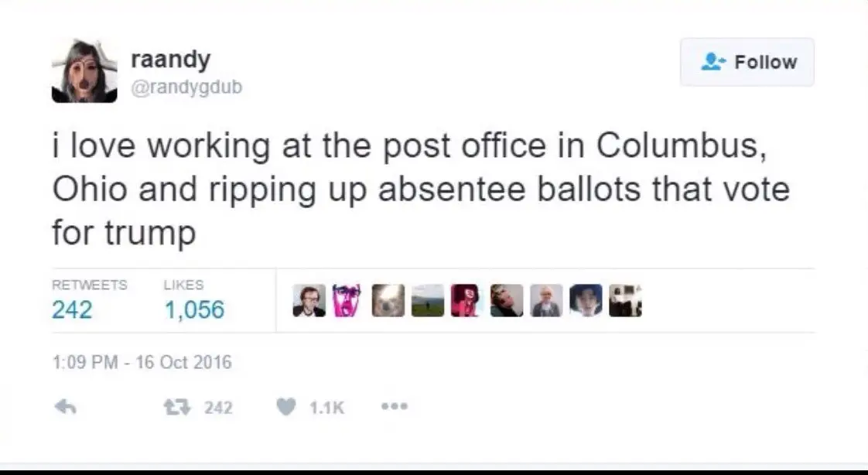The width and height of the screenshot is (868, 475).
Task: View the 1,056 Likes list
Action: [x=193, y=299]
